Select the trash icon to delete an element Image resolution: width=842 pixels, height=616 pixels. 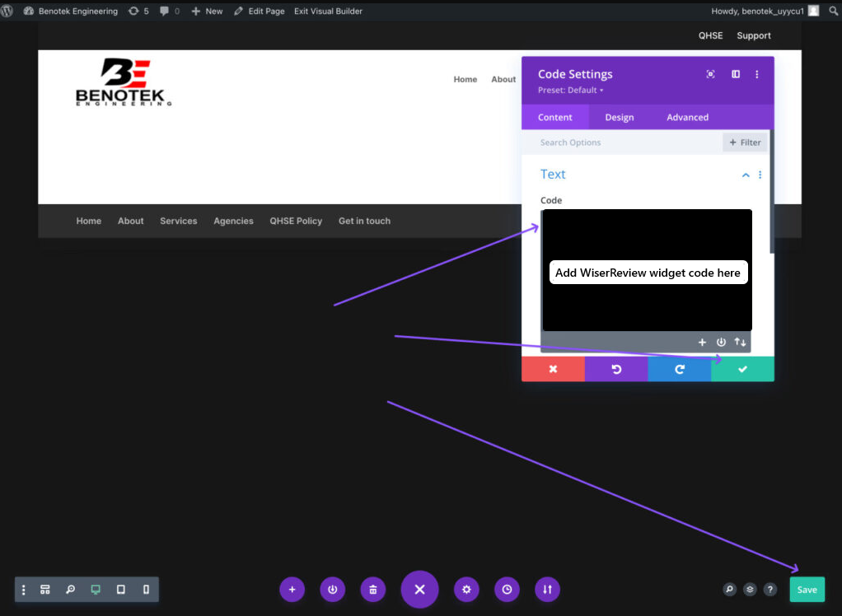tap(372, 590)
